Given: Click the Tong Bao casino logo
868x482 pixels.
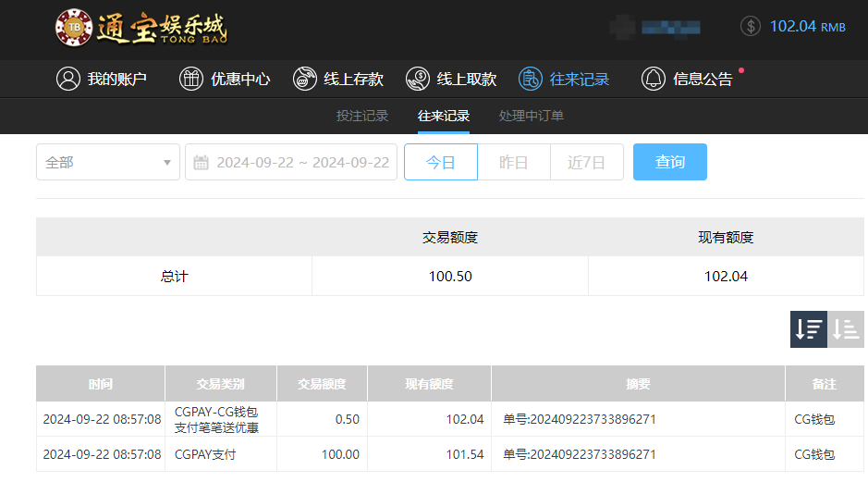Looking at the screenshot, I should [x=141, y=28].
